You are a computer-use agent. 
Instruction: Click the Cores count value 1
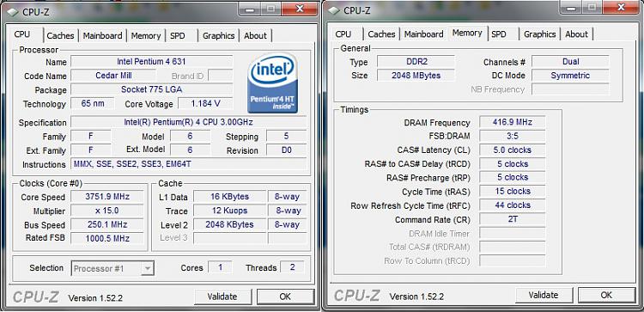[x=220, y=267]
